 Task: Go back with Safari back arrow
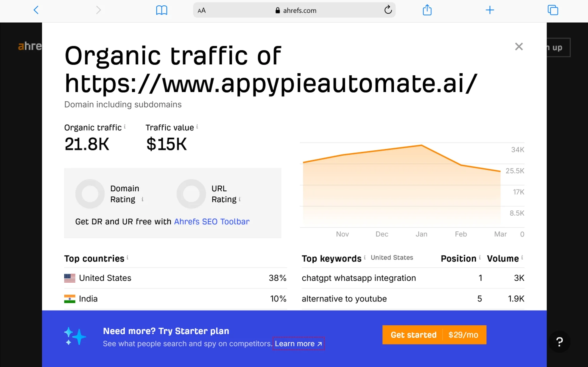(36, 10)
